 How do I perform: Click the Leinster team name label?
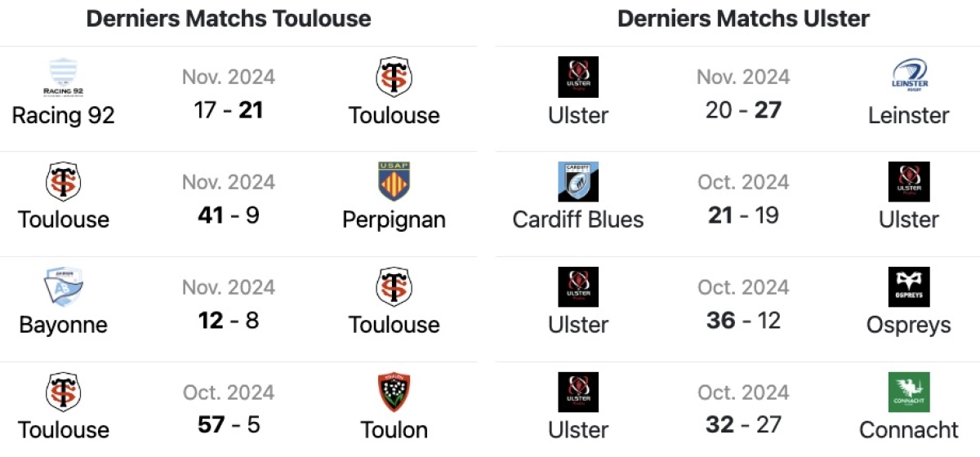(909, 115)
